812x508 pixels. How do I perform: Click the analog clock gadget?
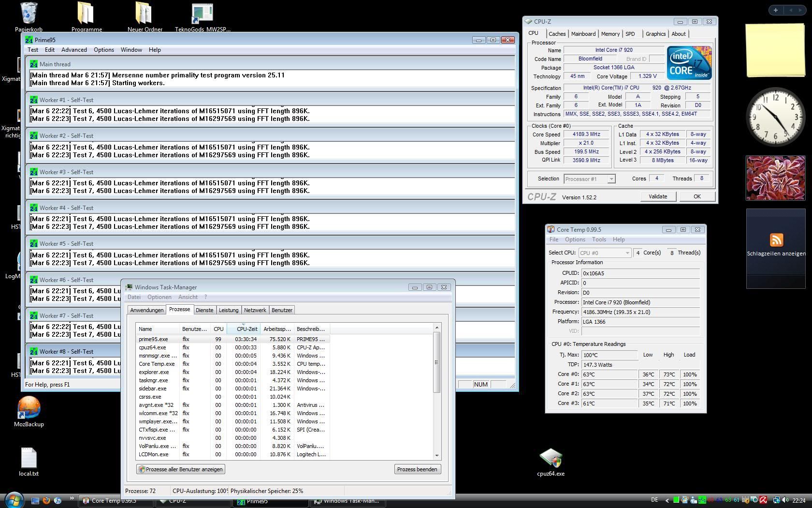[776, 117]
